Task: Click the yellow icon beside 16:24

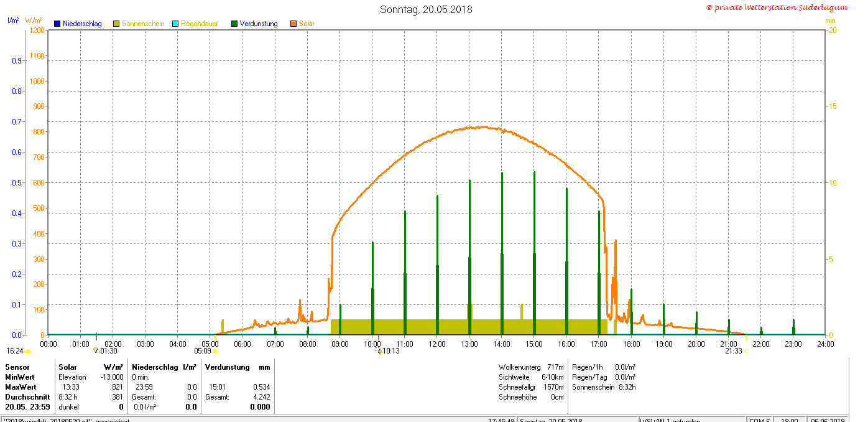Action: point(28,351)
